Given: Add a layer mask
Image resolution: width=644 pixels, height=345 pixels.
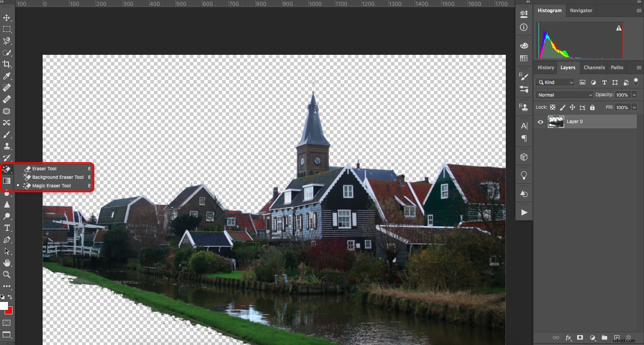Looking at the screenshot, I should point(580,337).
